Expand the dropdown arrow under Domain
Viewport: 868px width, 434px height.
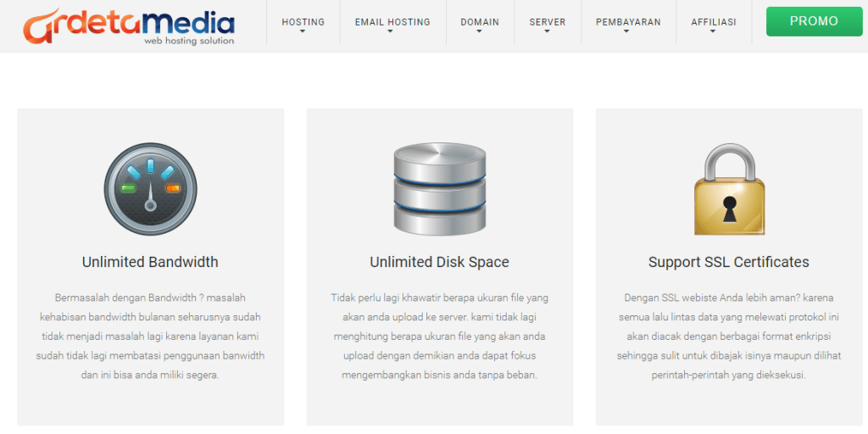coord(480,31)
